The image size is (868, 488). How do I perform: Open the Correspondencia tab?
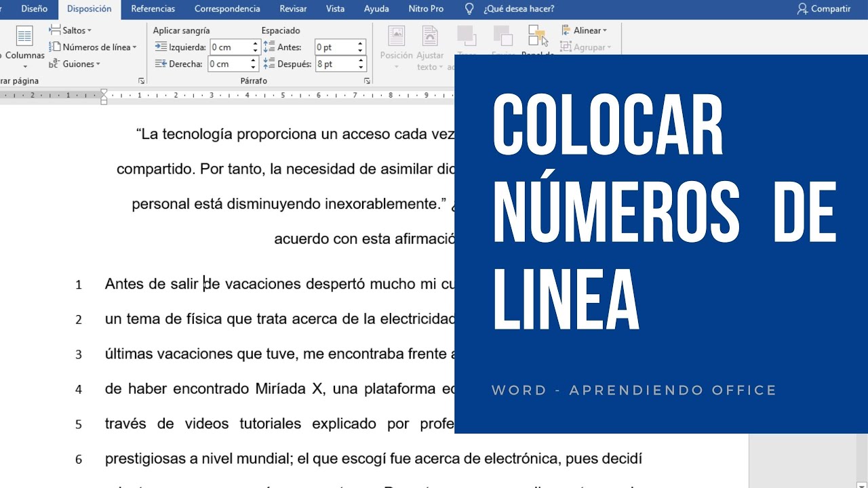pos(227,9)
